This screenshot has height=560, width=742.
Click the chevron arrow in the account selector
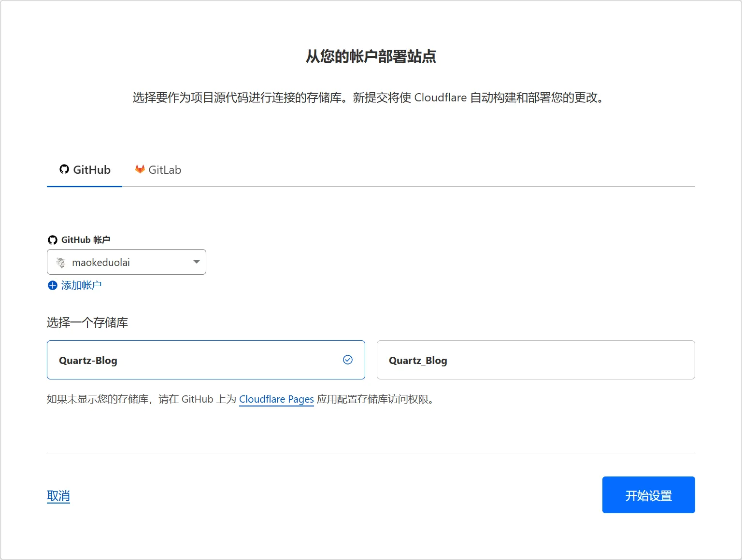point(196,262)
